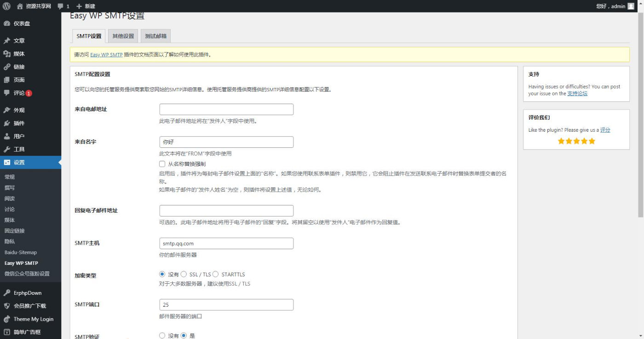644x339 pixels.
Task: Click the plus icon for 新建
Action: pyautogui.click(x=79, y=6)
